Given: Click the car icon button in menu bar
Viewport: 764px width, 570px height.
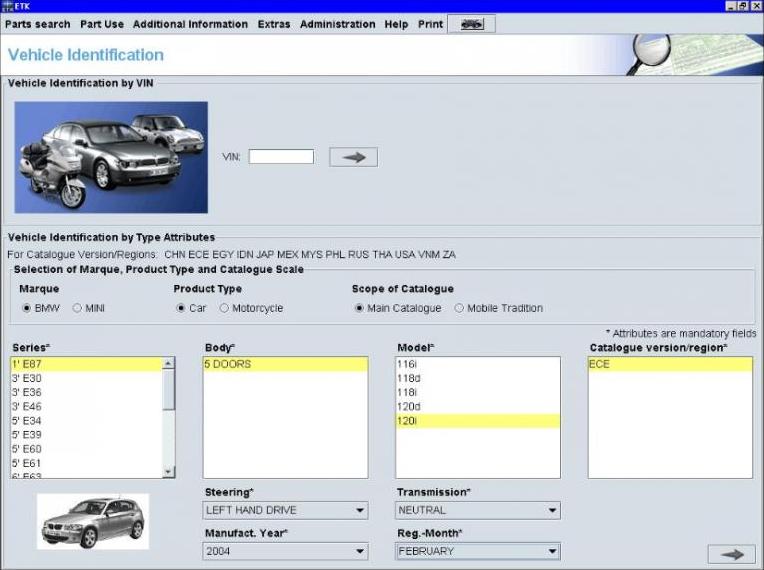Looking at the screenshot, I should pos(471,24).
